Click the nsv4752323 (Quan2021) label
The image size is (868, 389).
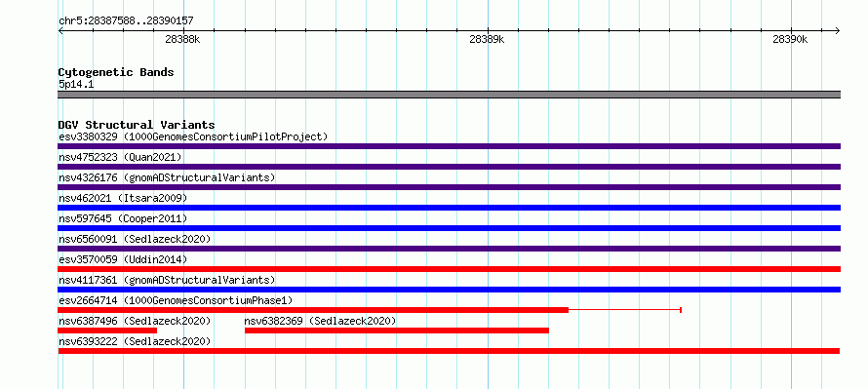(x=120, y=157)
